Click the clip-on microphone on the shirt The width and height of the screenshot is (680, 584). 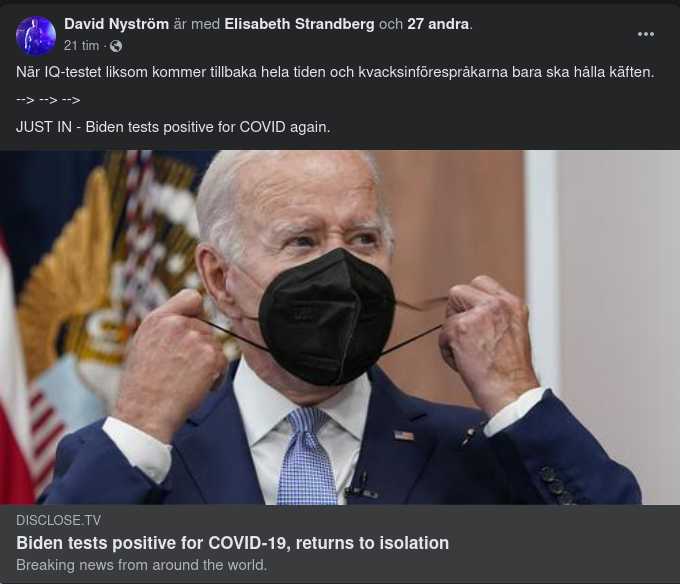click(x=360, y=487)
